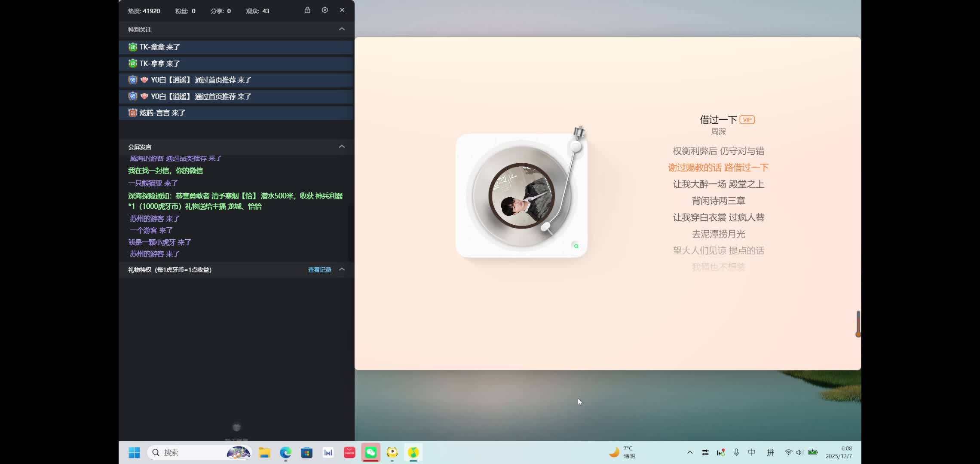
Task: Collapse the 礼物特权 section
Action: click(x=342, y=269)
